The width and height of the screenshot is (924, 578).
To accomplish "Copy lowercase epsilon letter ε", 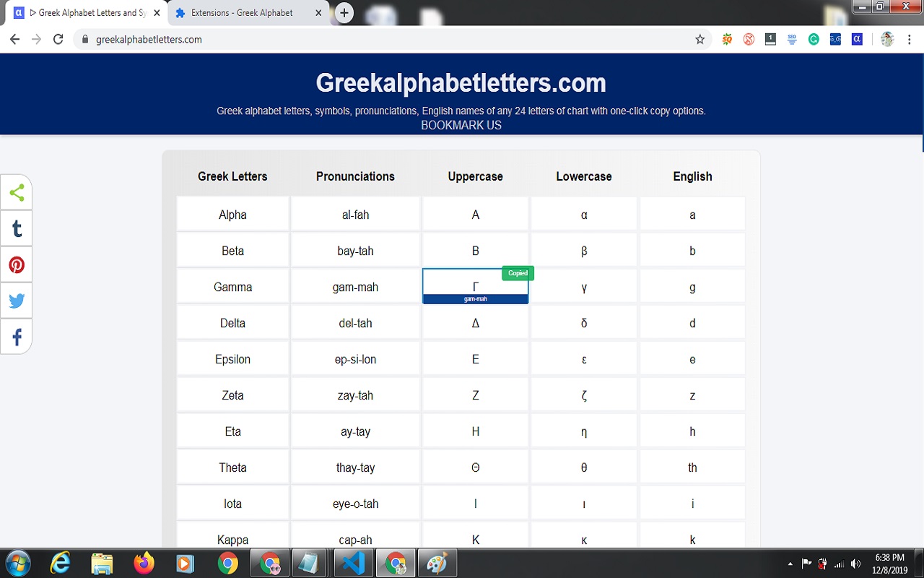I will (x=584, y=359).
